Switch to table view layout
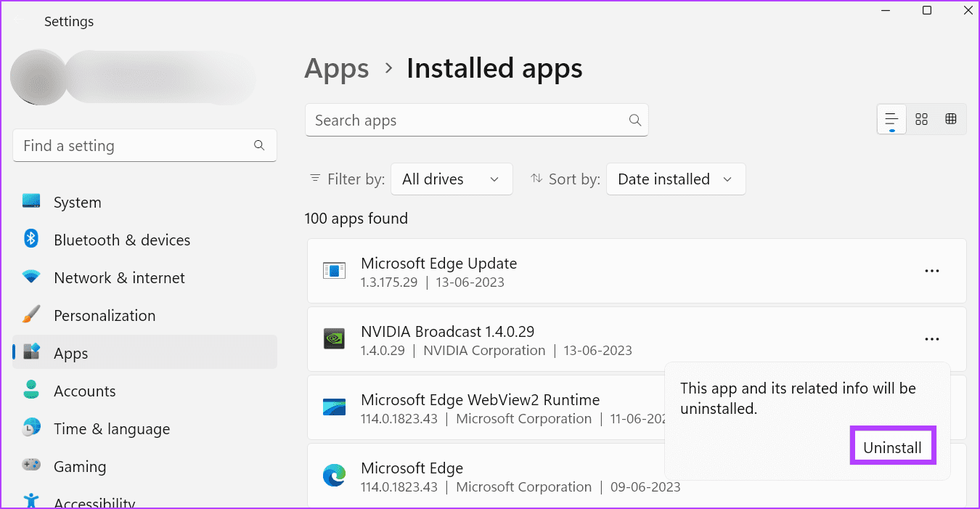The width and height of the screenshot is (980, 509). (x=951, y=120)
